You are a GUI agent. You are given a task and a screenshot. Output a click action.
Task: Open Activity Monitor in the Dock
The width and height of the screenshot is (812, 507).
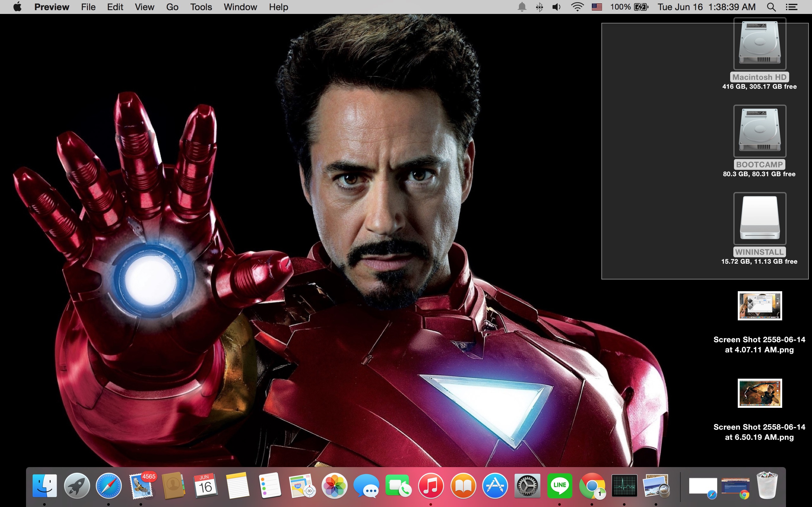tap(624, 485)
